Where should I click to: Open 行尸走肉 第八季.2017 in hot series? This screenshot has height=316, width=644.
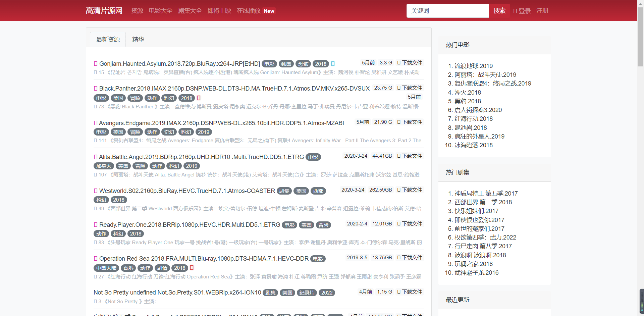click(x=483, y=246)
